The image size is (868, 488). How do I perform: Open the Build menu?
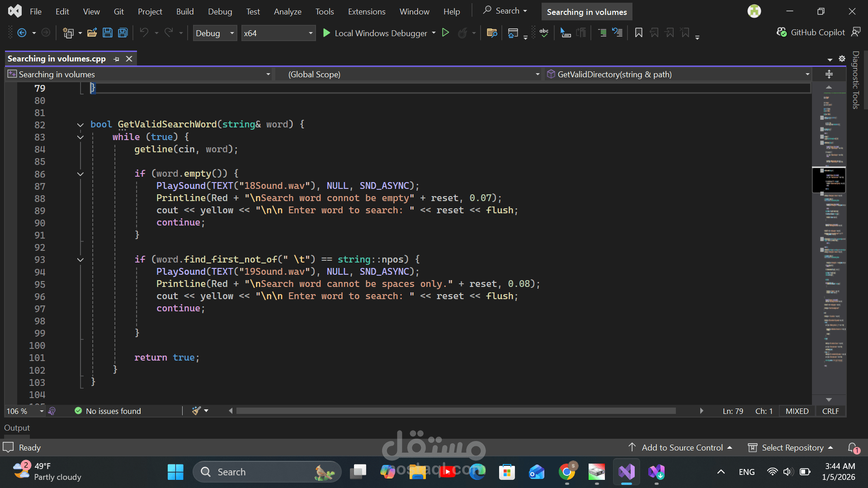click(184, 12)
